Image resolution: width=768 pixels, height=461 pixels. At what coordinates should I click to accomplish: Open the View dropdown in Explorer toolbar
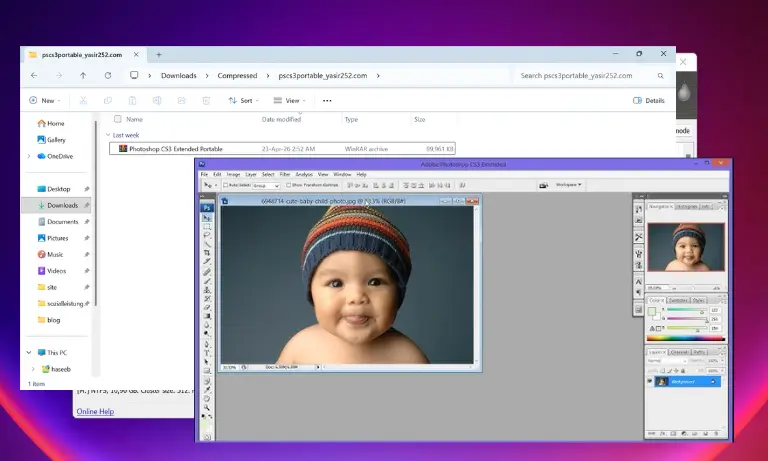(x=289, y=100)
